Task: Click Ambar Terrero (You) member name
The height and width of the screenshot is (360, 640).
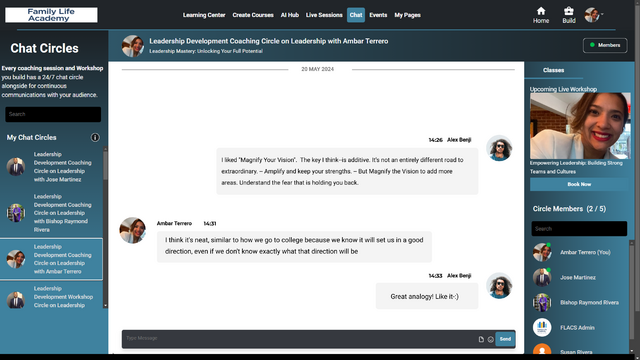Action: tap(585, 252)
